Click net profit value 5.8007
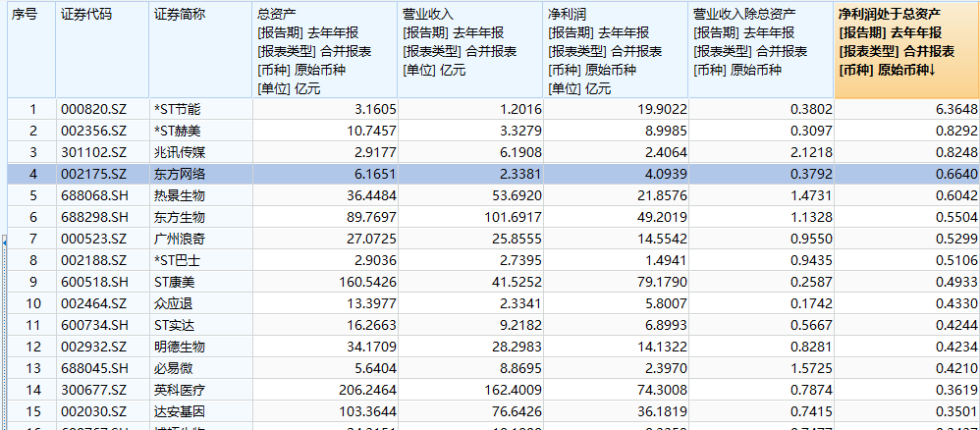Viewport: 980px width, 430px height. (x=666, y=303)
